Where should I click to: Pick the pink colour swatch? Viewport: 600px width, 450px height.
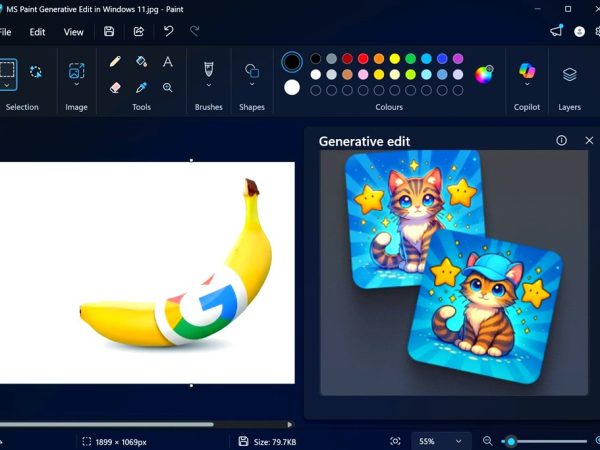point(363,74)
